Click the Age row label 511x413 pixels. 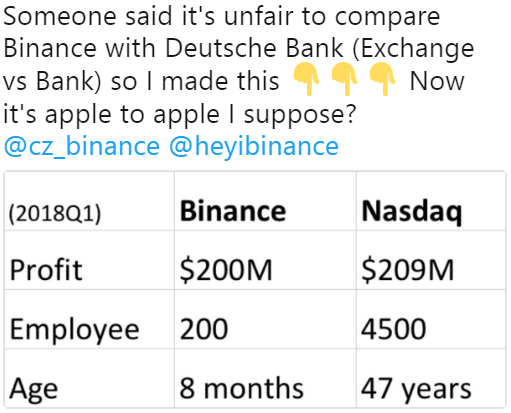point(89,378)
